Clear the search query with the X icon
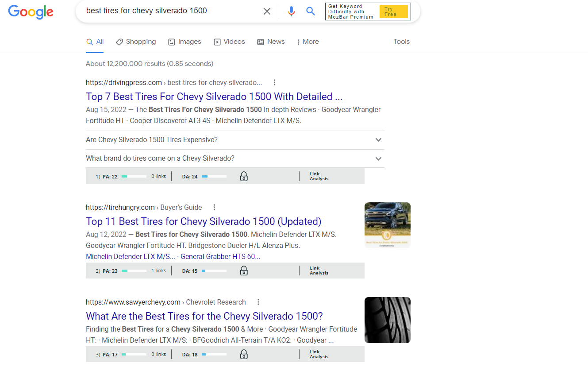Image resolution: width=588 pixels, height=371 pixels. 267,11
